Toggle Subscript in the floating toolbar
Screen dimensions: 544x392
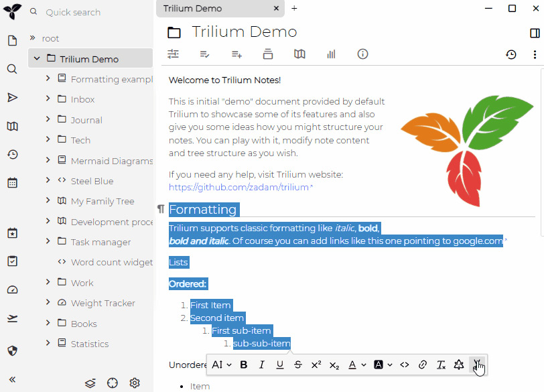click(334, 365)
